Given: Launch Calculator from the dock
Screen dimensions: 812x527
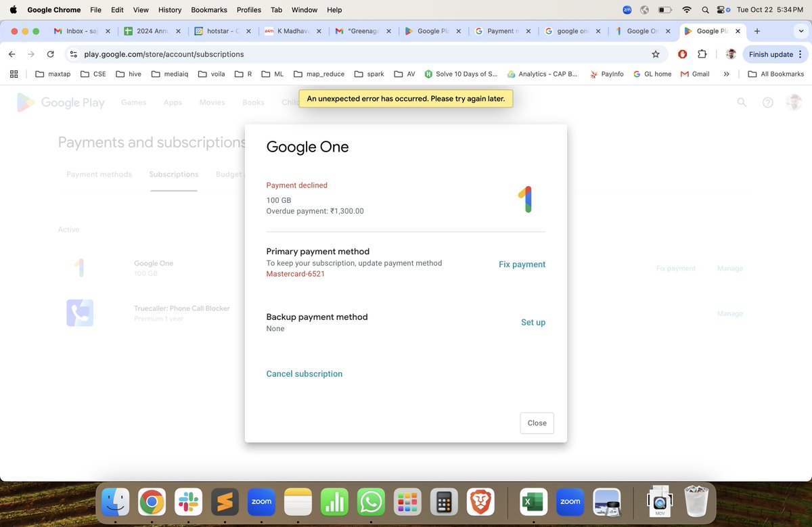Looking at the screenshot, I should pos(444,502).
